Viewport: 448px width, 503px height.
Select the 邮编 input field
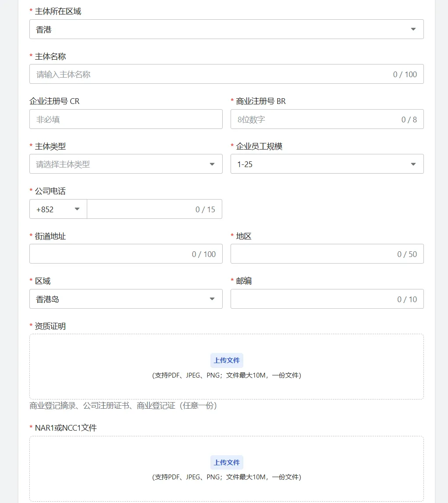(x=311, y=299)
